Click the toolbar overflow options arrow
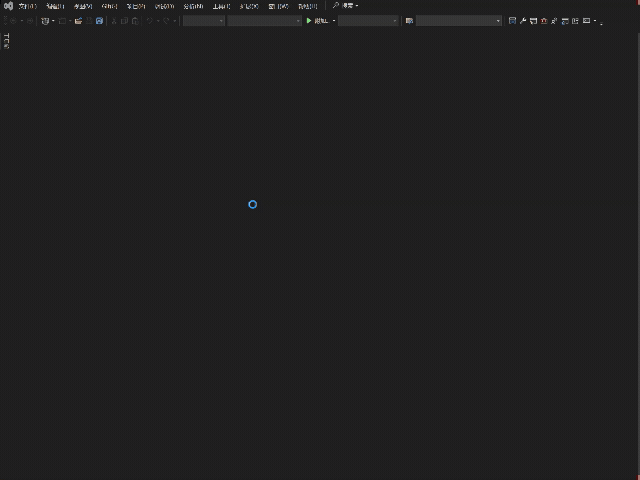The height and width of the screenshot is (480, 640). (601, 24)
